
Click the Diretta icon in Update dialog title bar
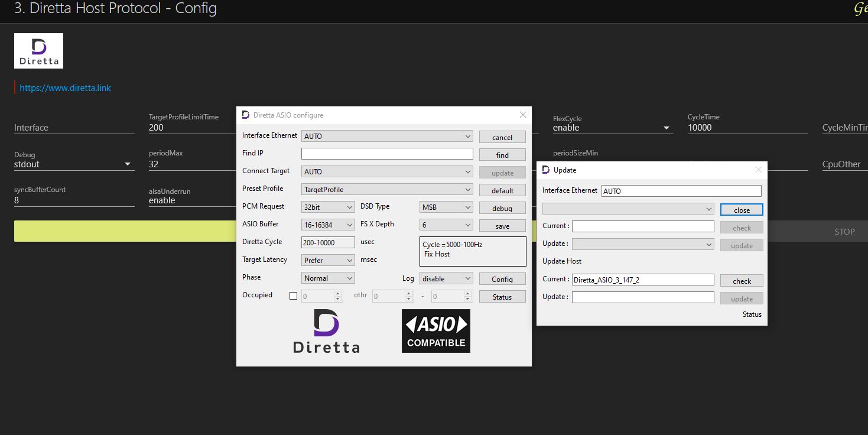pos(546,170)
